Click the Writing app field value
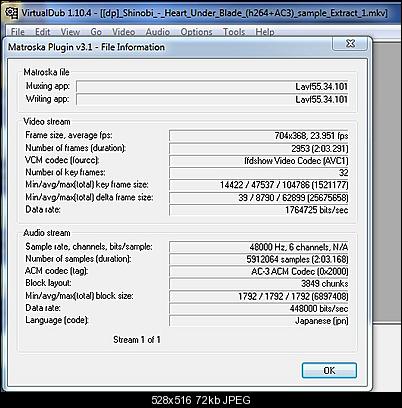Screen dimensions: 402x408 [212, 99]
